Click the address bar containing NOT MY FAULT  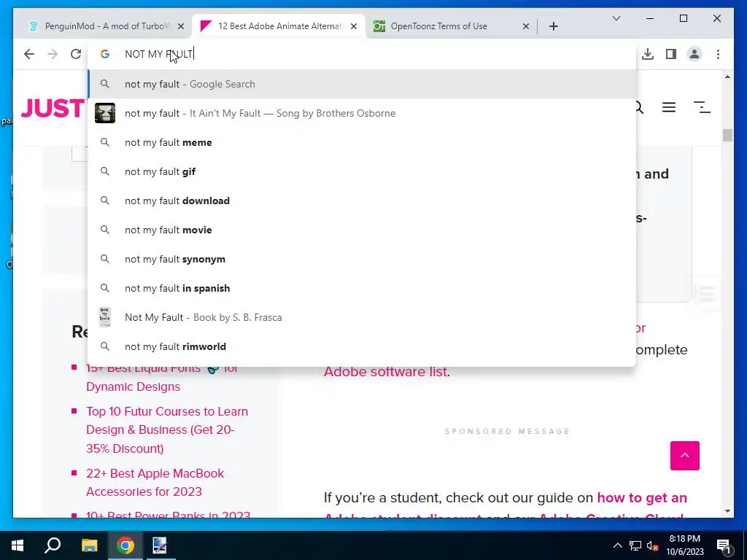click(x=362, y=54)
